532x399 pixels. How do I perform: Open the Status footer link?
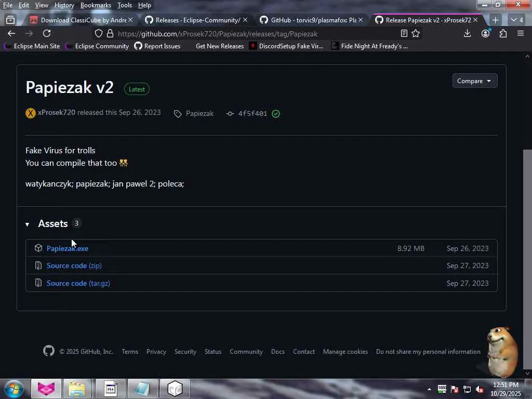coord(213,352)
